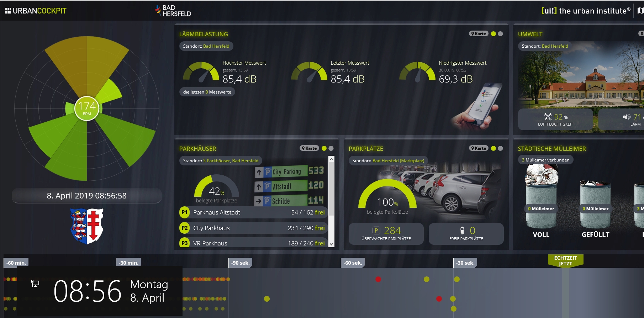Click the Luftfeuchtigkeit humidity droplet icon
This screenshot has width=644, height=318.
click(548, 117)
